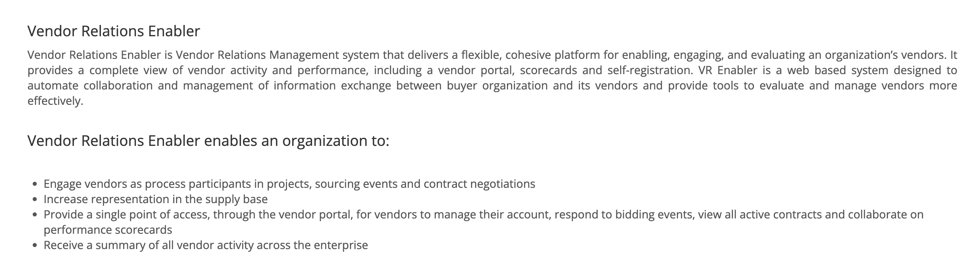Click the top "Vendor Relations Enabler" heading

point(113,31)
